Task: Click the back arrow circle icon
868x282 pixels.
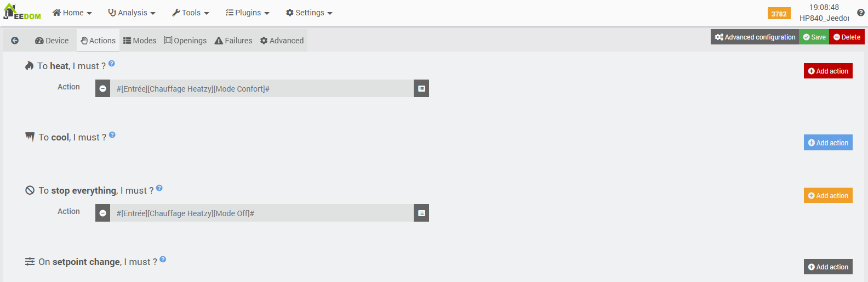Action: click(x=15, y=41)
